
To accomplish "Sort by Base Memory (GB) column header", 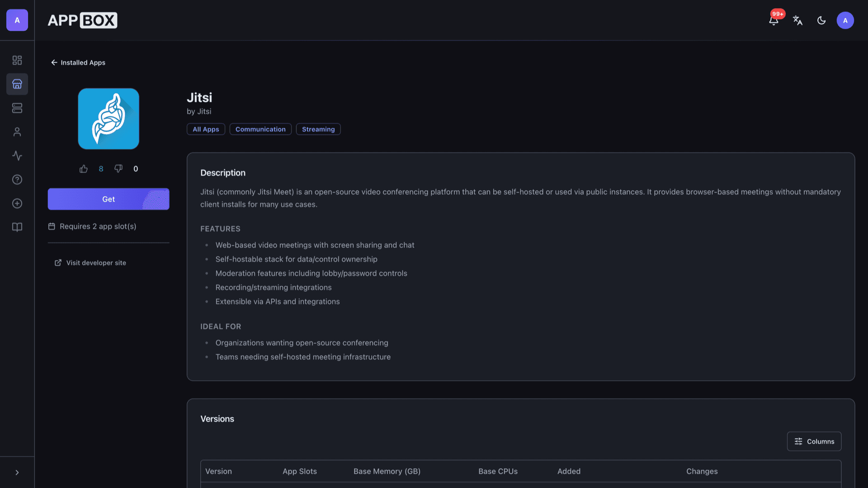I will point(387,471).
